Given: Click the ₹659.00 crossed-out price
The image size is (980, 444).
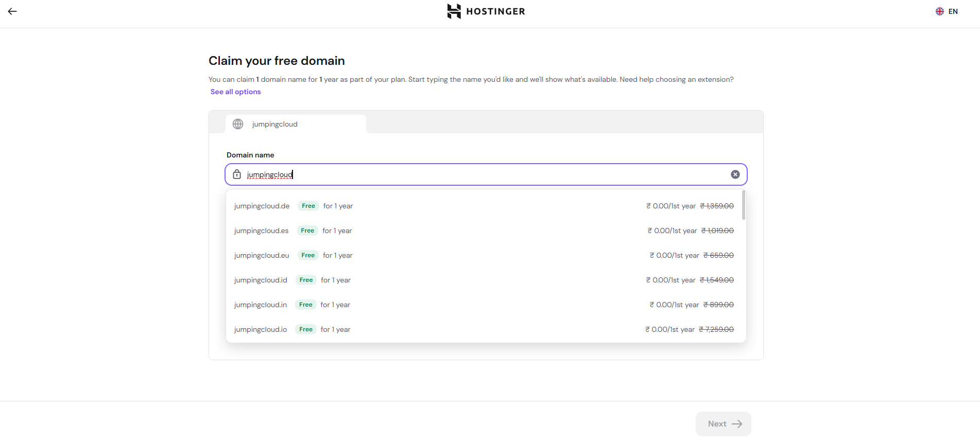Looking at the screenshot, I should (718, 255).
